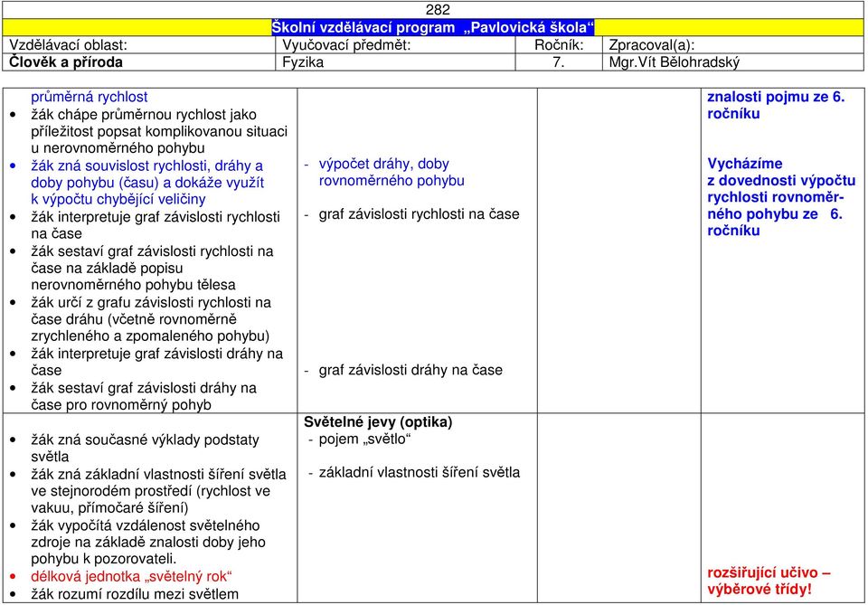The image size is (868, 605).
Task: Select the highlighted title "Školní vzdělávací program Pavlovická škola"
Action: [x=433, y=28]
